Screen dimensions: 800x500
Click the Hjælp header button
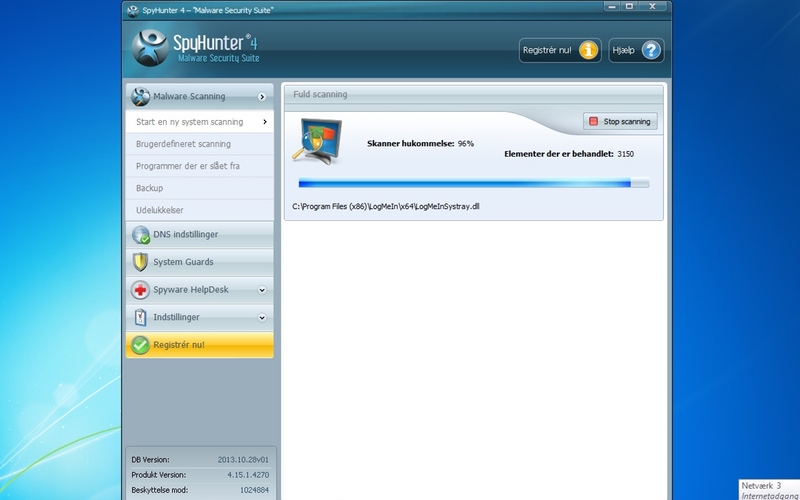click(x=636, y=51)
